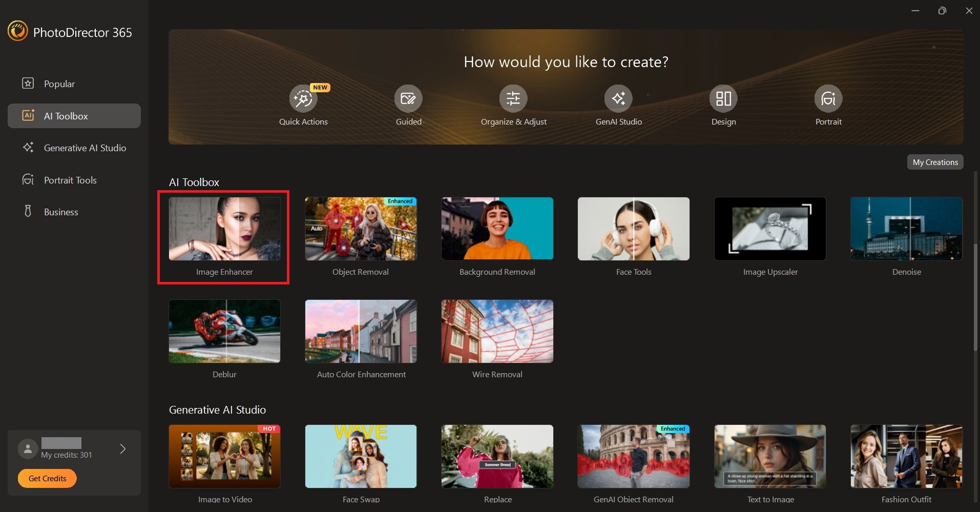
Task: Click the Get Credits button
Action: tap(47, 478)
